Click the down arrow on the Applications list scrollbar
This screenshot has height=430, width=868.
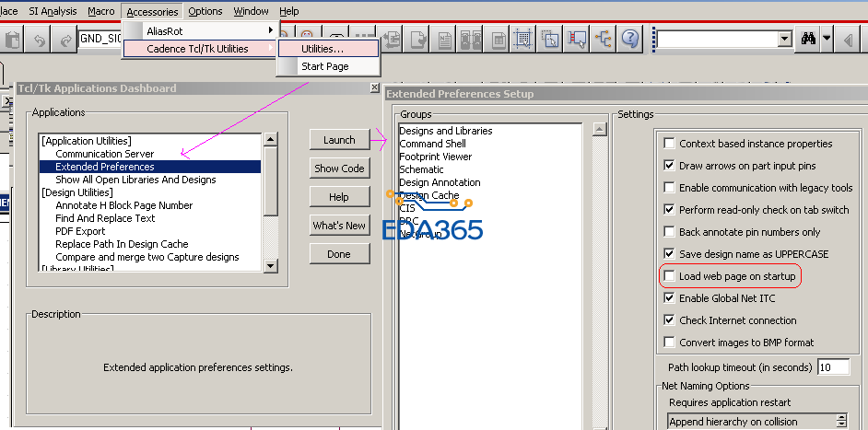tap(270, 265)
